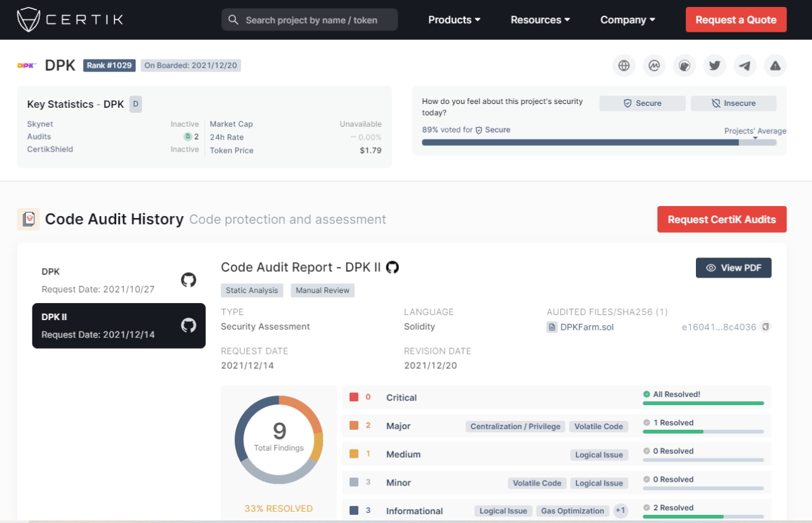Click the Volatile Code tag in Minor row
Viewport: 812px width, 523px height.
click(537, 483)
